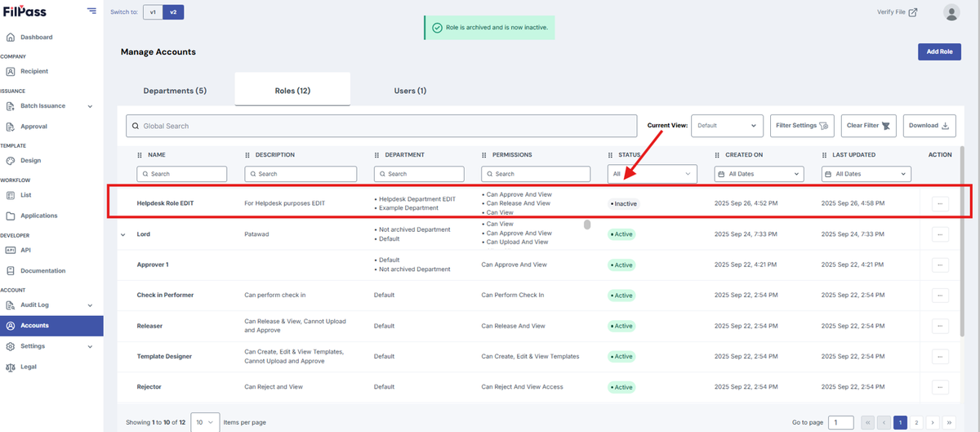Open the Last Updated dates dropdown
Screen dimensions: 980x432
point(866,174)
